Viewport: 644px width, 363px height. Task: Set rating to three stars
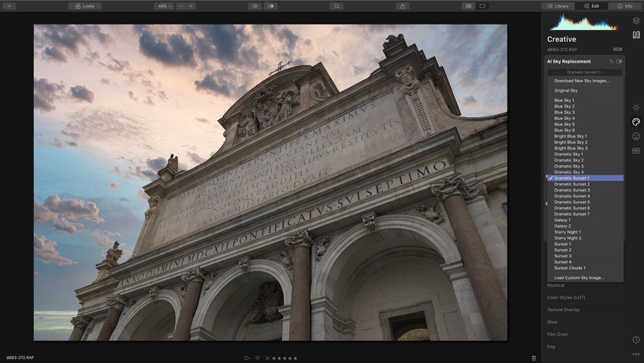click(284, 358)
